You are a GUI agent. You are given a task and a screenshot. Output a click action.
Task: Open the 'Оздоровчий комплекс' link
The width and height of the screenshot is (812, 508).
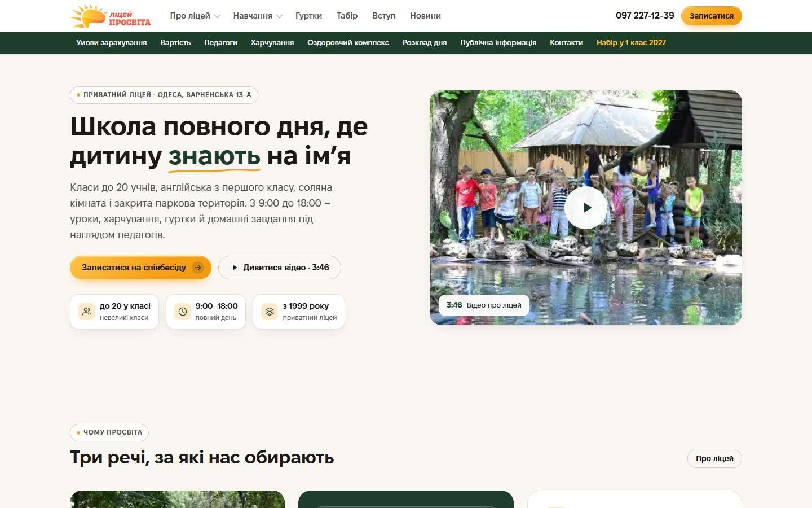click(x=348, y=43)
